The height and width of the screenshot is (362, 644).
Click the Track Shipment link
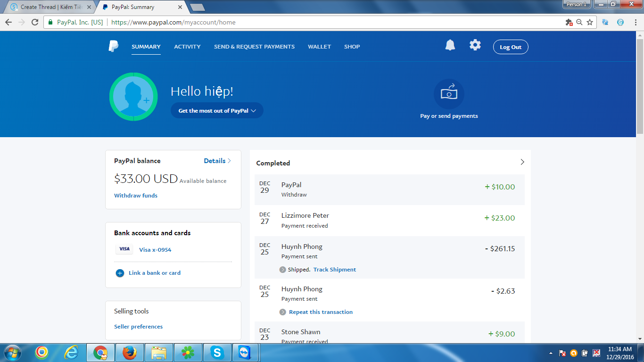pos(335,270)
